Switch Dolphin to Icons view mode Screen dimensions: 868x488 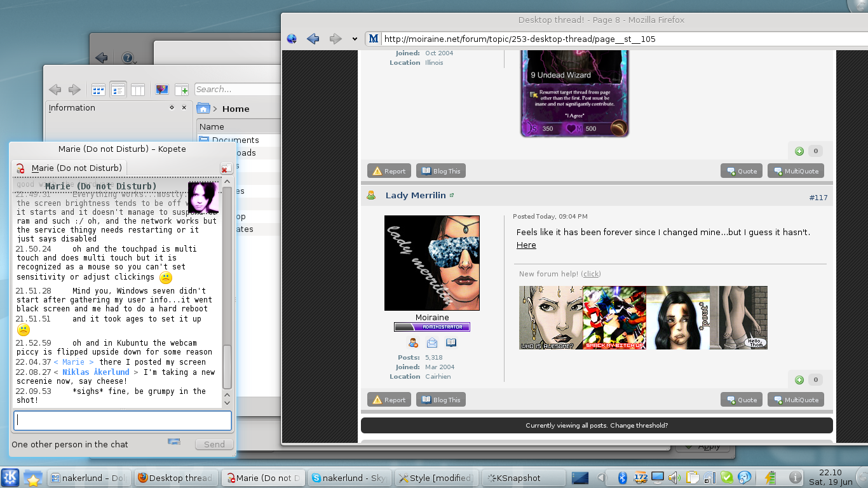tap(98, 90)
